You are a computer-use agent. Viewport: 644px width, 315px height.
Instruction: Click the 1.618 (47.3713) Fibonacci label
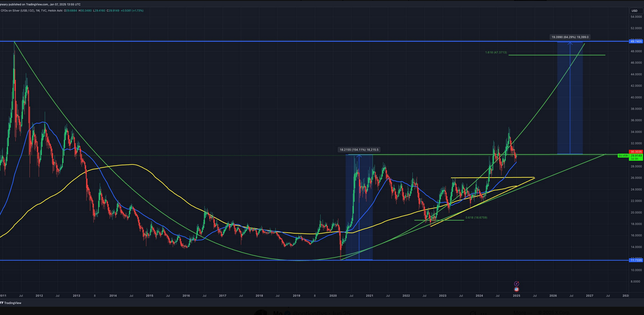coord(496,53)
